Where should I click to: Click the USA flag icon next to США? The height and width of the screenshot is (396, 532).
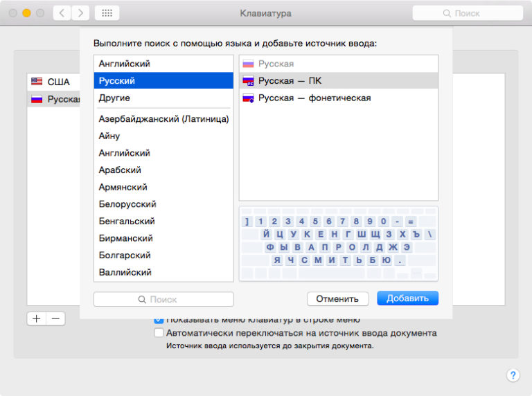coord(37,82)
